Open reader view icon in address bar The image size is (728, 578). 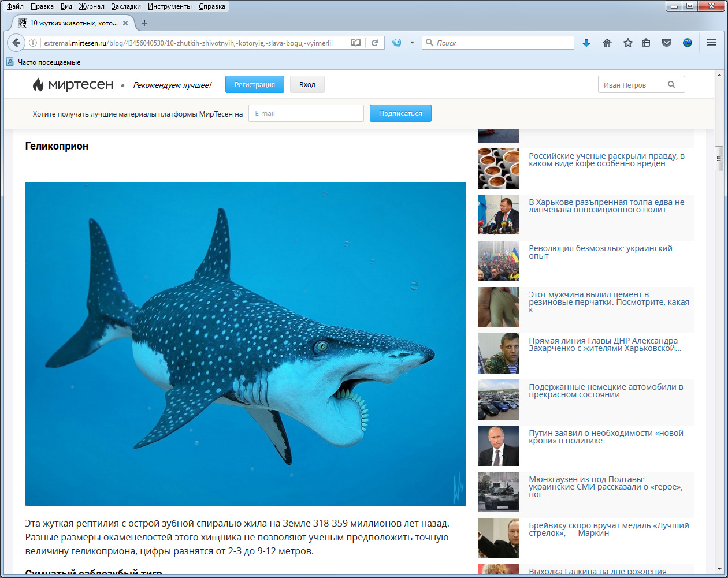[x=356, y=43]
